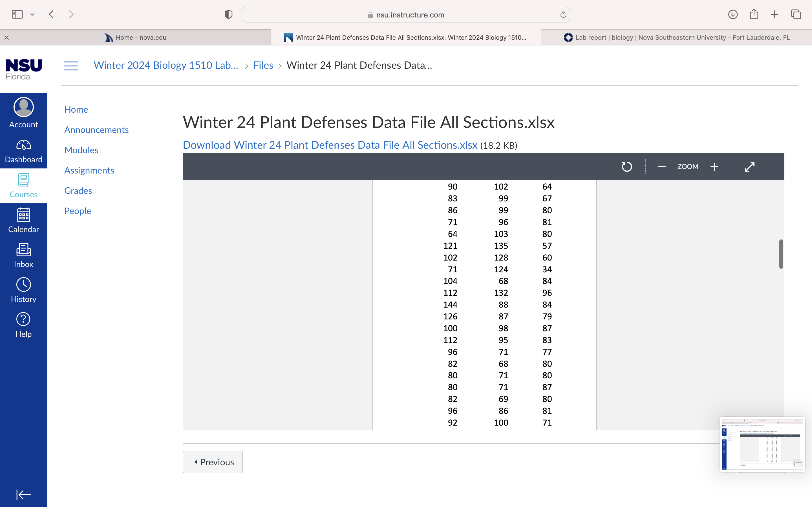Zoom out of the document preview
The image size is (812, 507).
pyautogui.click(x=662, y=167)
